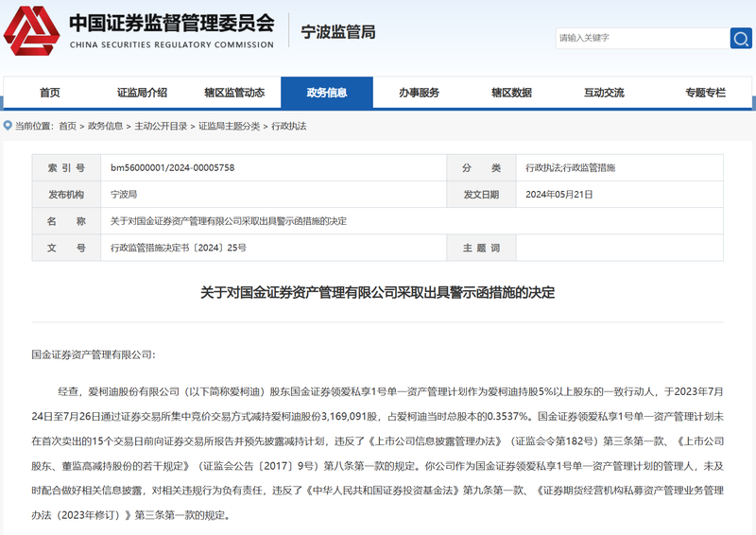This screenshot has height=535, width=756.
Task: Click document number 行政监管措施决定书〔2024〕25号
Action: pyautogui.click(x=179, y=248)
